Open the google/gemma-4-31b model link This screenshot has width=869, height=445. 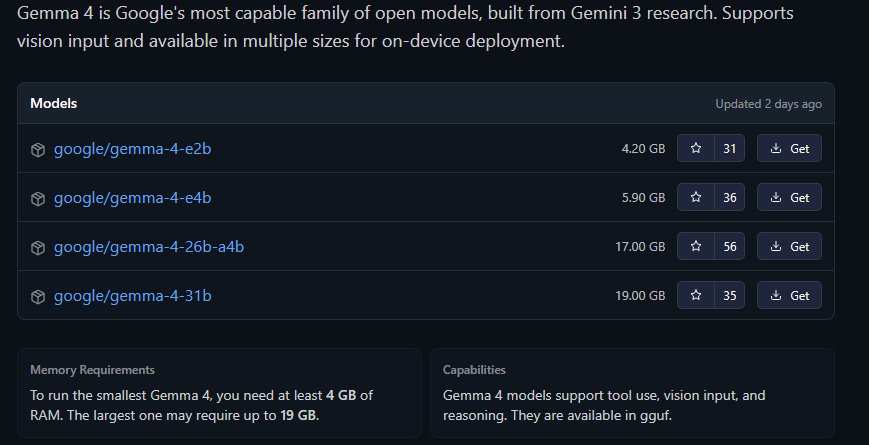click(132, 296)
